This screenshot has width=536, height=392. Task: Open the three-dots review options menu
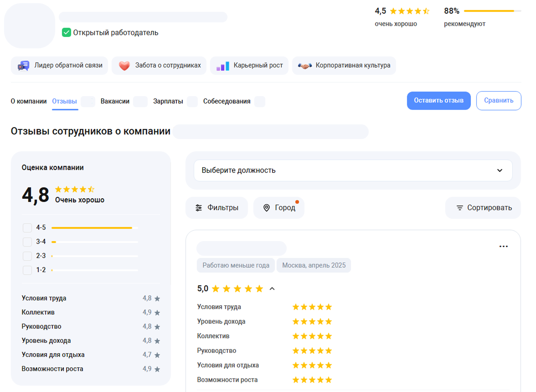coord(503,247)
